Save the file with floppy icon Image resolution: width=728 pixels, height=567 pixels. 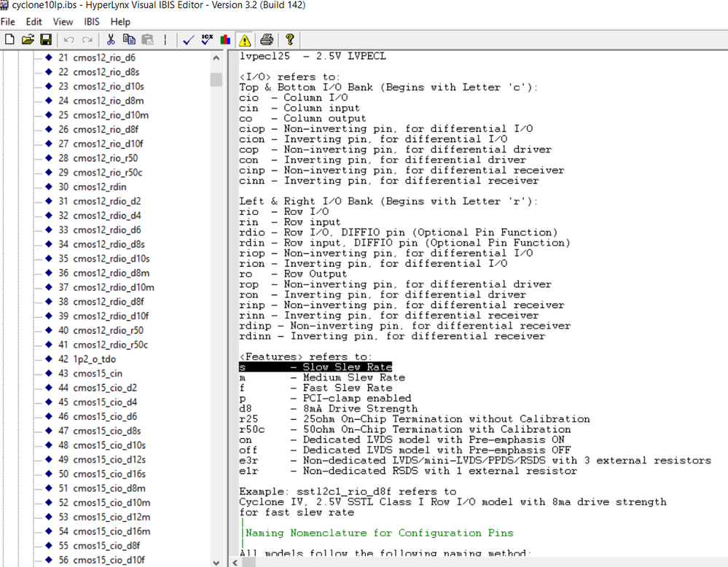[x=46, y=39]
